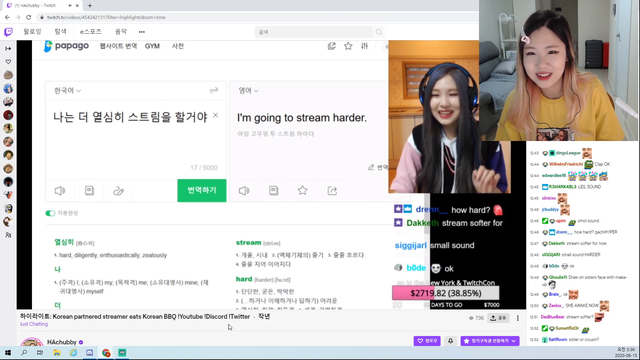640x360 pixels.
Task: Click the magnifier search icon on Twitch
Action: click(379, 32)
